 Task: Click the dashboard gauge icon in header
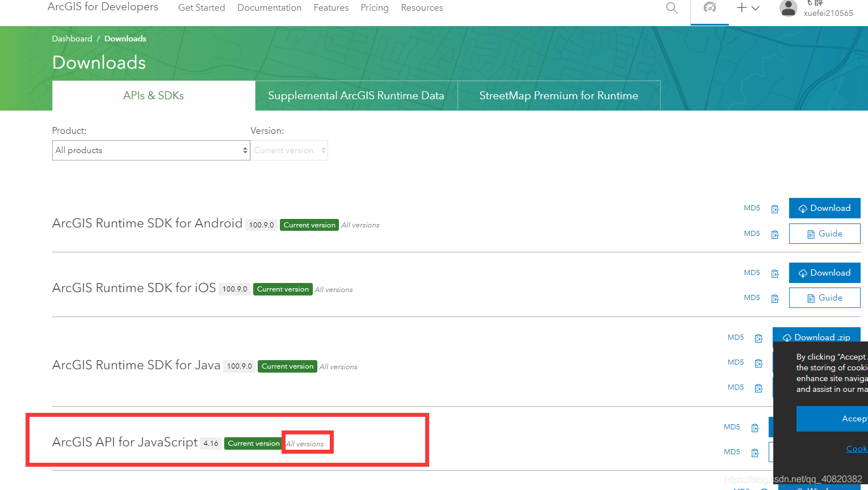coord(710,8)
